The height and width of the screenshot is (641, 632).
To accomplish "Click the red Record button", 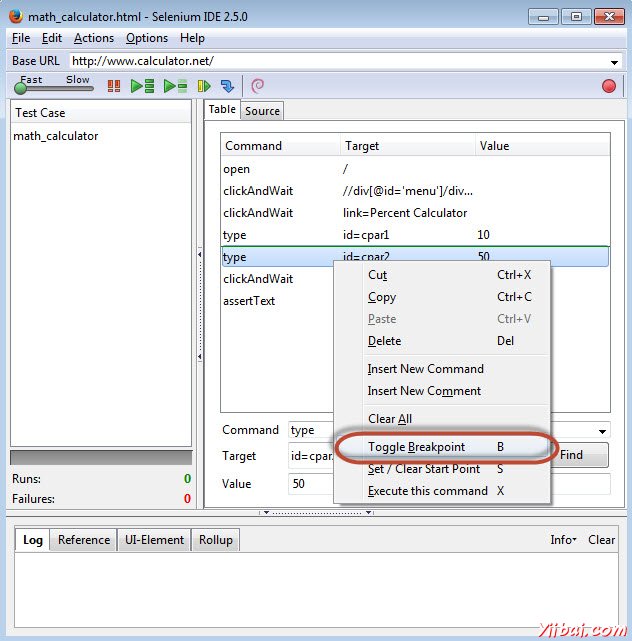I will [609, 86].
